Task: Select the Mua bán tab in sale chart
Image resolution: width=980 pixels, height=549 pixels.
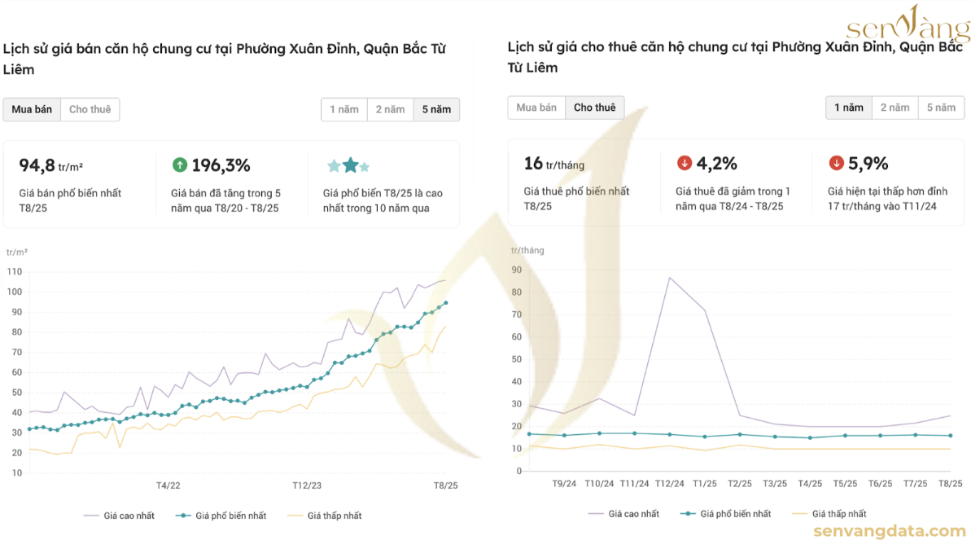Action: coord(32,109)
